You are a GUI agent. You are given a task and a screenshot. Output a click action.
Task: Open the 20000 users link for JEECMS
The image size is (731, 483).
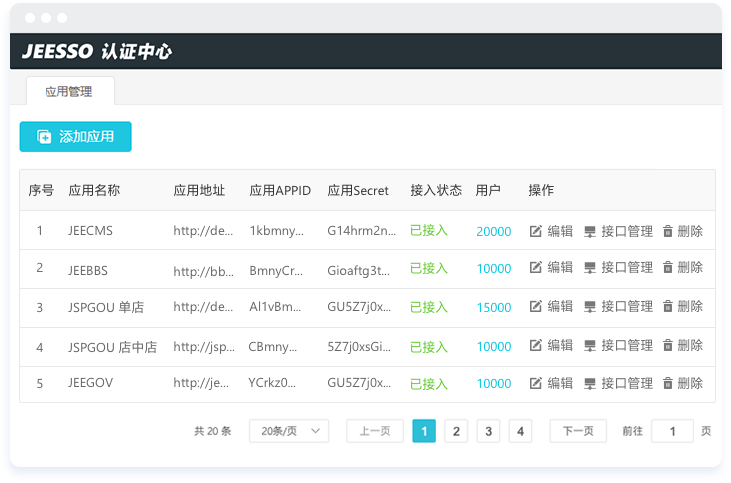[493, 231]
